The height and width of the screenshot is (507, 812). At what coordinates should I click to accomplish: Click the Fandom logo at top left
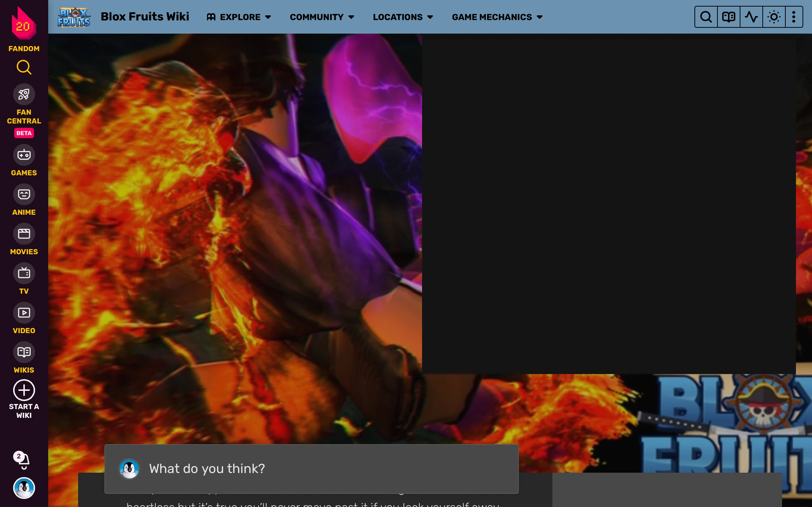click(24, 24)
